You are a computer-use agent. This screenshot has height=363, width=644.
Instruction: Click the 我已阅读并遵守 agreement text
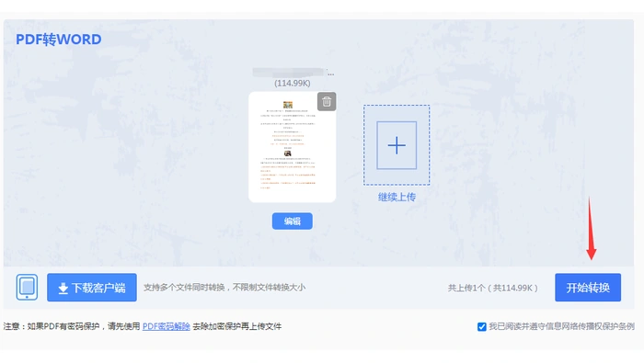(x=561, y=326)
